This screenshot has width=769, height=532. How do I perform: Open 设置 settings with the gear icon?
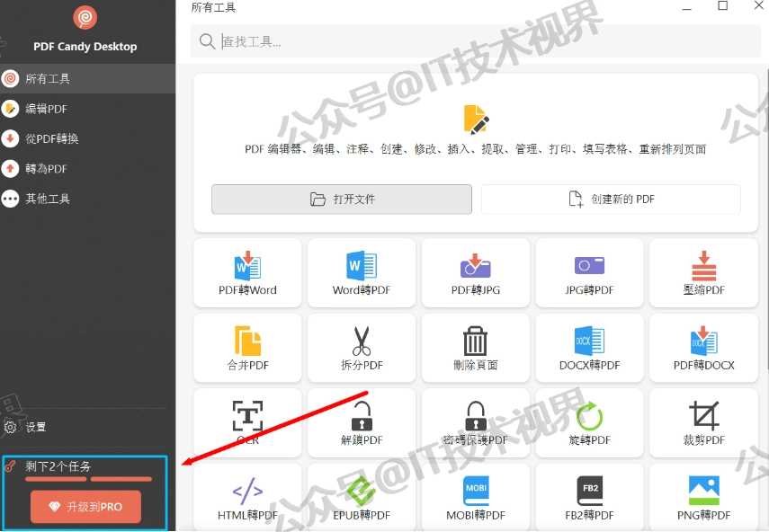tap(25, 427)
